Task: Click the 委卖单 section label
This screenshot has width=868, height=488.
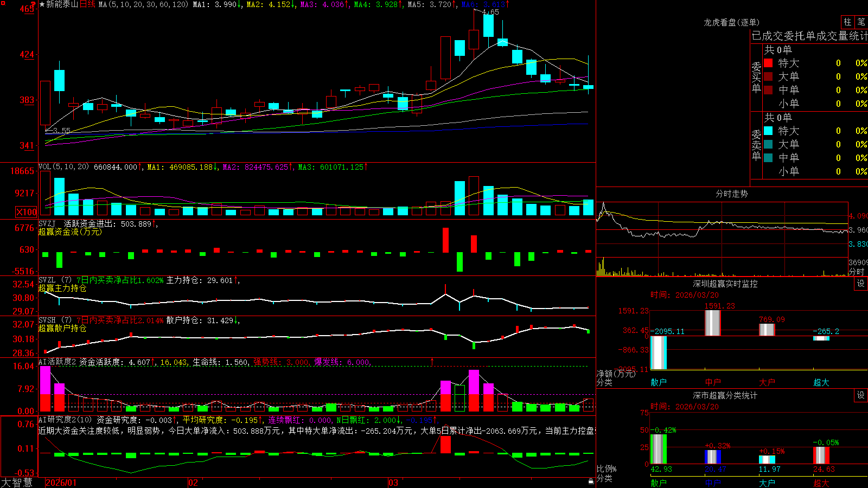Action: (756, 145)
